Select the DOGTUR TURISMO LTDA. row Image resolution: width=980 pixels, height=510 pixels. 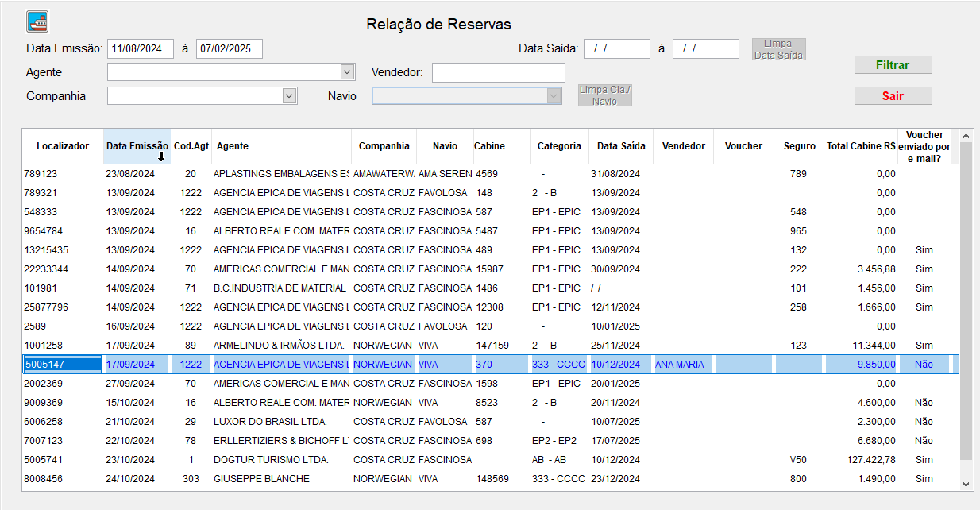[x=270, y=460]
